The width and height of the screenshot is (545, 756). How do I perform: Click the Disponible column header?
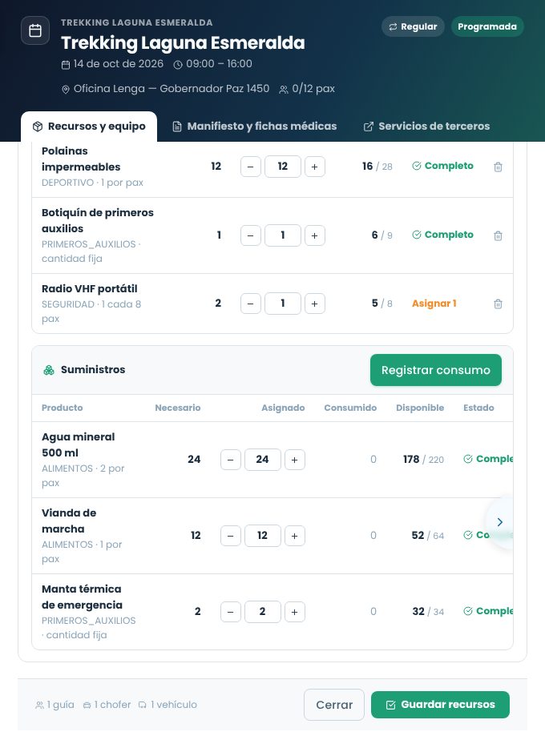420,408
